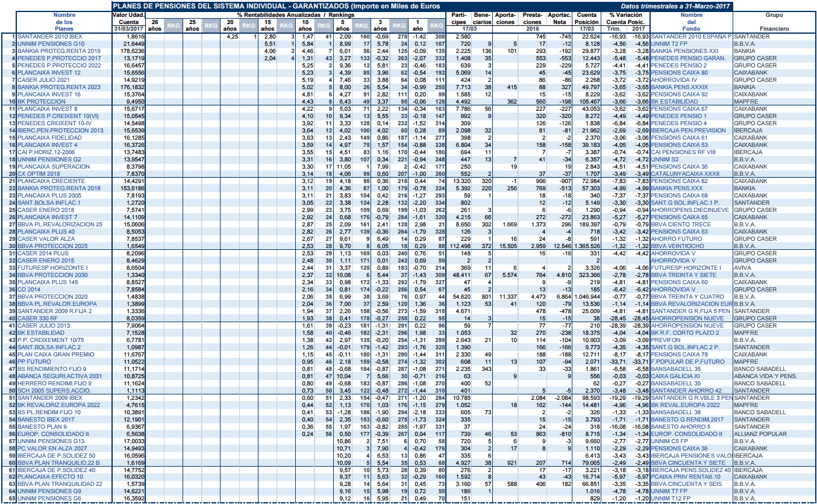The height and width of the screenshot is (504, 817).
Task: Select the 'Grupo Financiero' column header
Action: pyautogui.click(x=774, y=21)
